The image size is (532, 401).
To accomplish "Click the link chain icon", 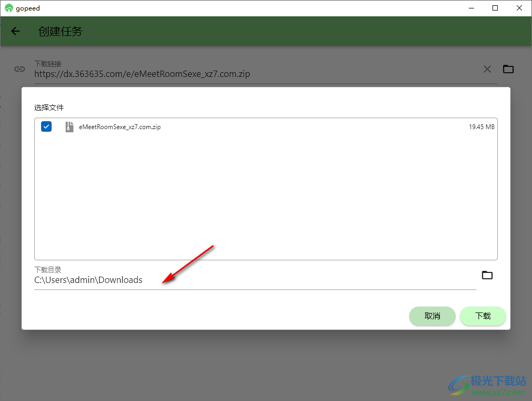I will (x=19, y=69).
